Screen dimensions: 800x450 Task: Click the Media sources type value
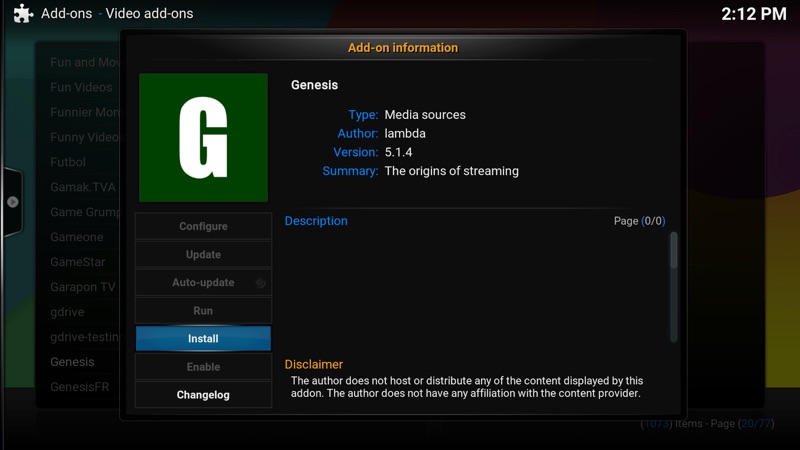(x=425, y=115)
